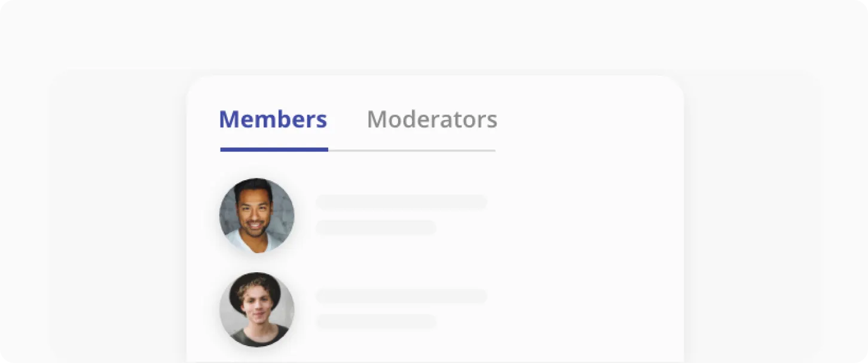
Task: Click the blue underline beneath Members
Action: pyautogui.click(x=273, y=149)
